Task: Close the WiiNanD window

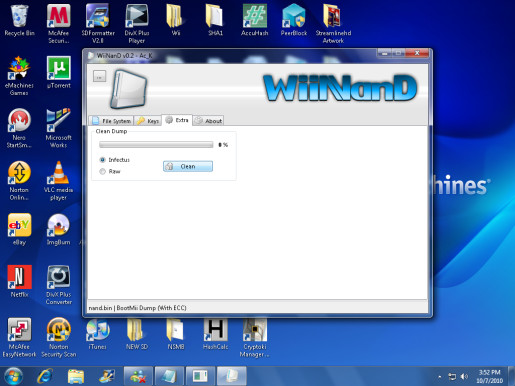Action: [417, 53]
